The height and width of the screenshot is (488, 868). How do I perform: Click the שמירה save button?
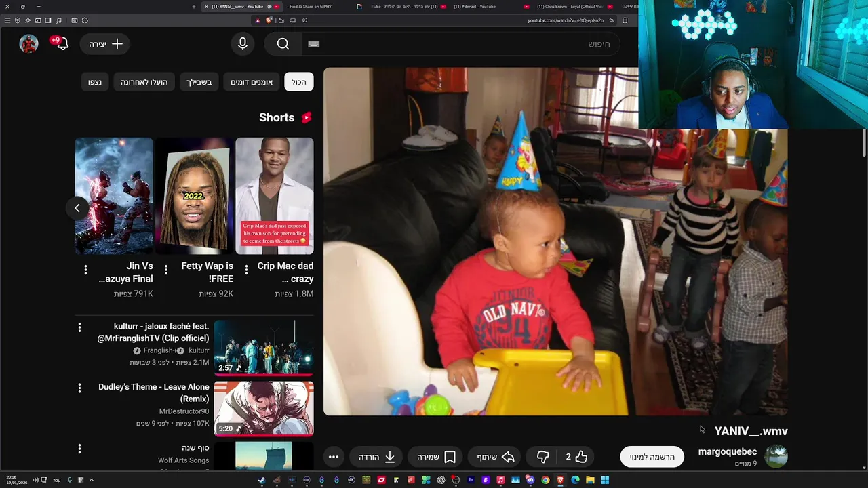point(437,457)
